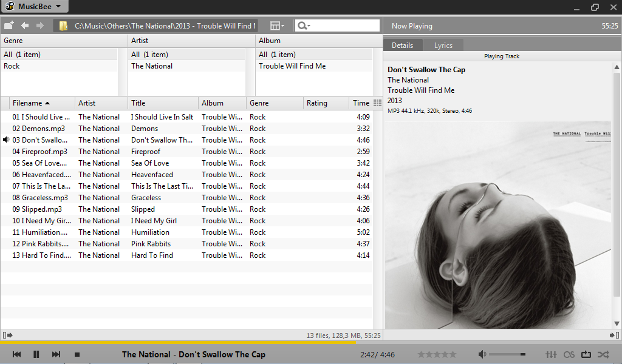This screenshot has width=622, height=364.
Task: Open the column chooser grid icon
Action: [x=377, y=103]
